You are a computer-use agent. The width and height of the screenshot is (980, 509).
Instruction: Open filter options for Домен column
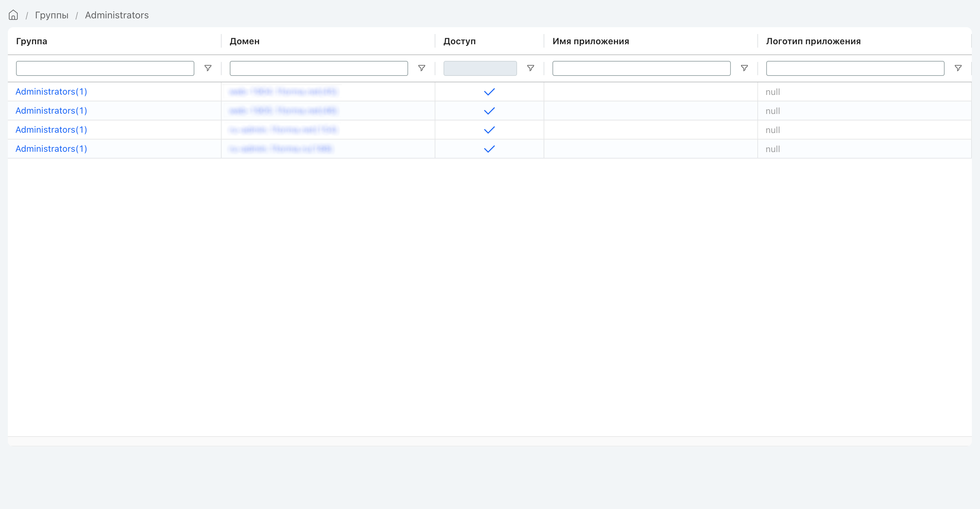421,68
